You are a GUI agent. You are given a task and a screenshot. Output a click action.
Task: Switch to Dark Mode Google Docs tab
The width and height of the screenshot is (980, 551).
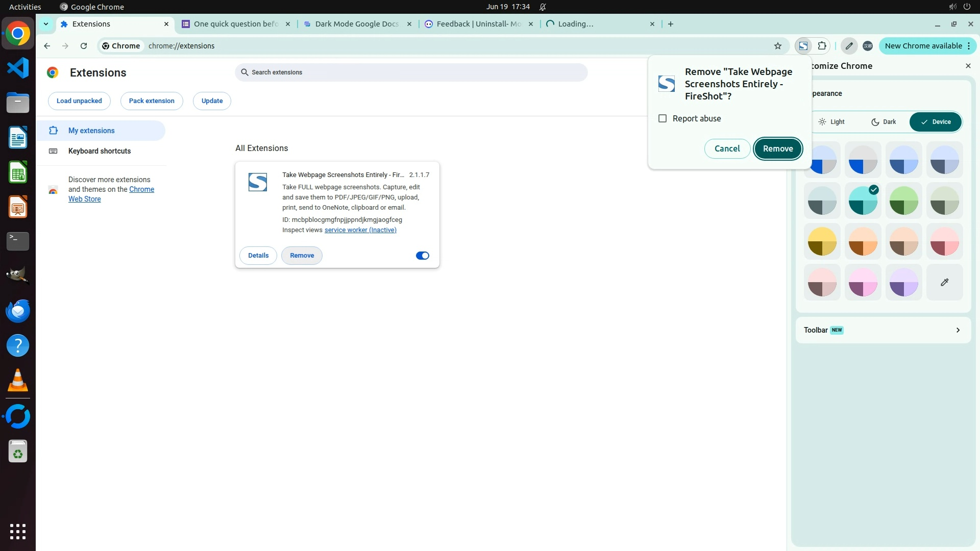coord(356,24)
